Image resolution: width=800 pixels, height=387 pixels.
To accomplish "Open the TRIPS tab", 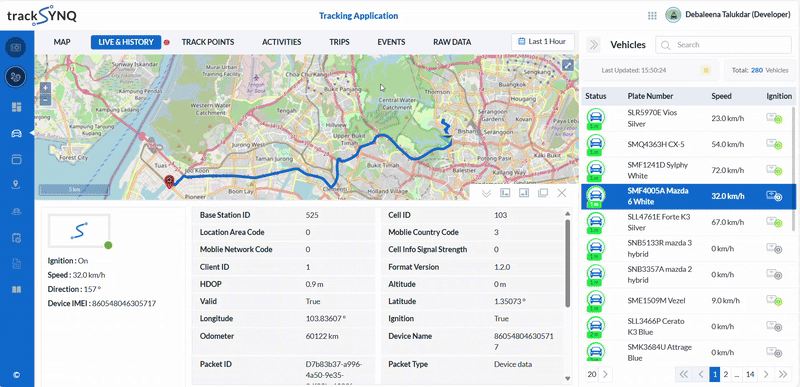I will 339,42.
